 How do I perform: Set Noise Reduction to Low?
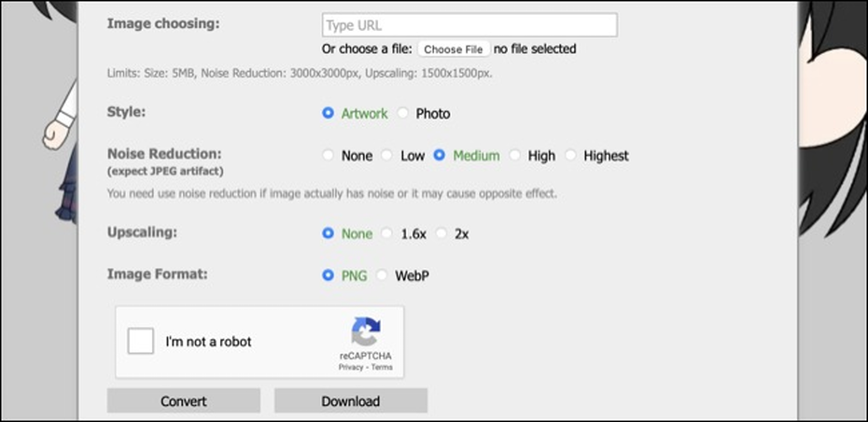[387, 156]
